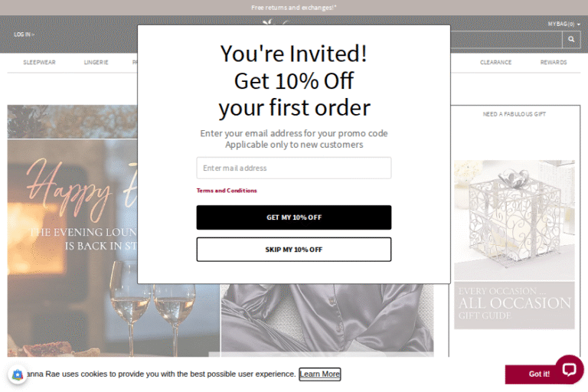This screenshot has height=392, width=588.
Task: Click the wine glasses evening lounge banner
Action: (x=73, y=247)
